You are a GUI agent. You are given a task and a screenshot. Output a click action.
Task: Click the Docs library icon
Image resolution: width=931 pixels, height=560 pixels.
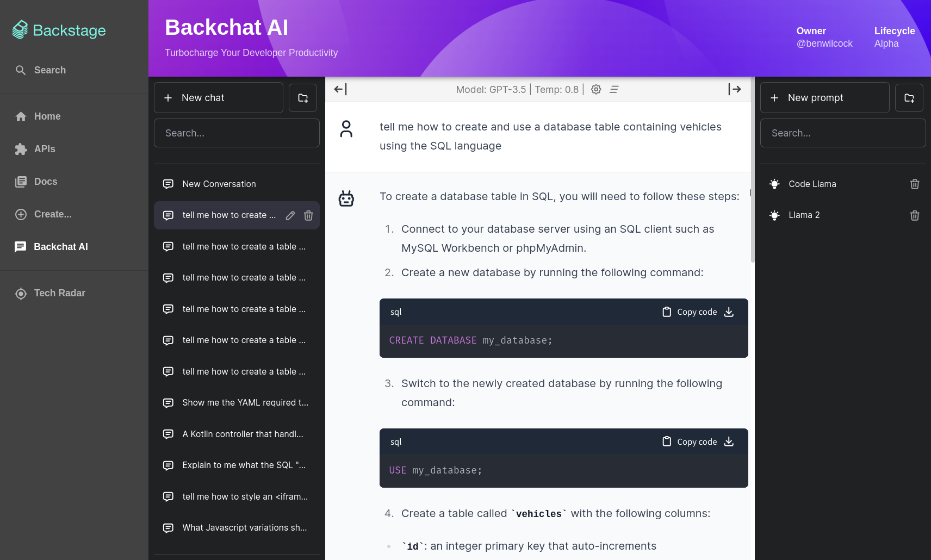click(21, 182)
